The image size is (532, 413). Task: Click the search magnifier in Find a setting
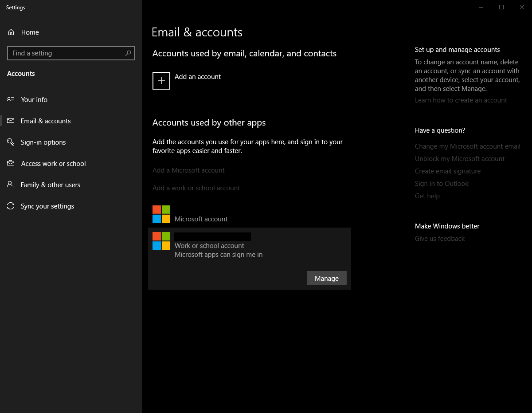pyautogui.click(x=129, y=53)
